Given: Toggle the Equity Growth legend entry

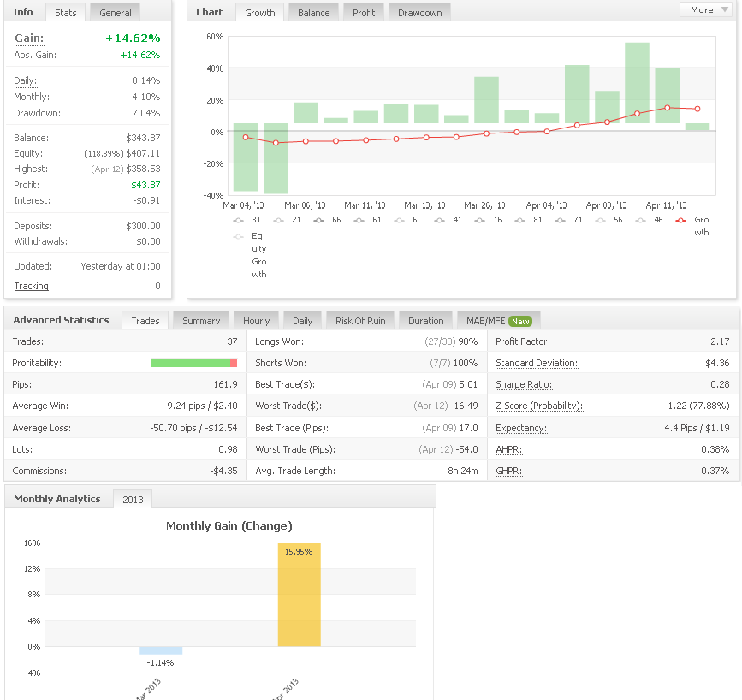Looking at the screenshot, I should tap(251, 255).
